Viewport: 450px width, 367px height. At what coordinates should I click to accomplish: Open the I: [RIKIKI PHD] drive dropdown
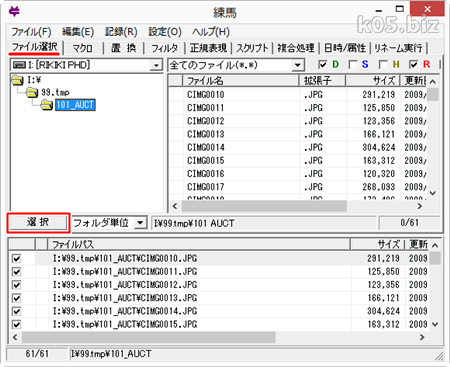[x=156, y=65]
